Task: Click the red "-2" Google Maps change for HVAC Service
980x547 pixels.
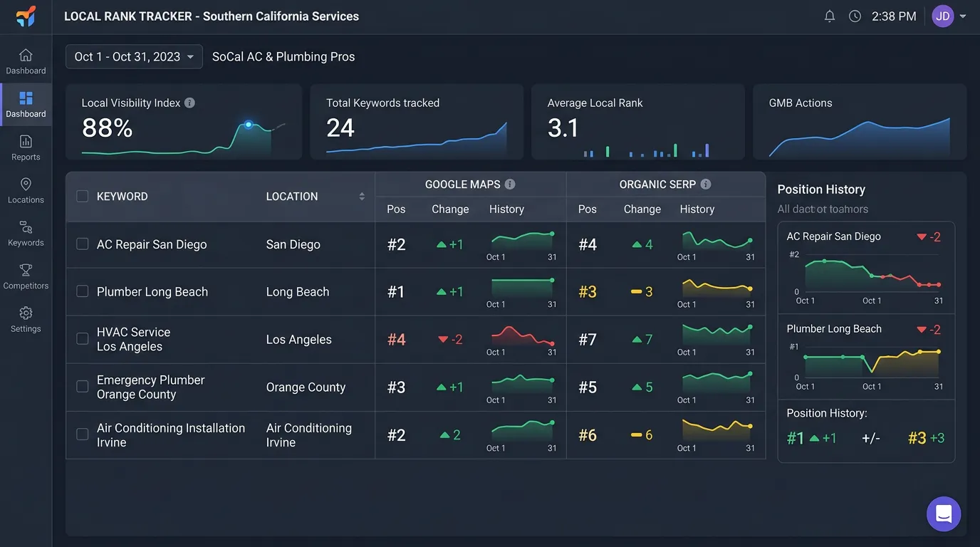Action: pos(450,340)
